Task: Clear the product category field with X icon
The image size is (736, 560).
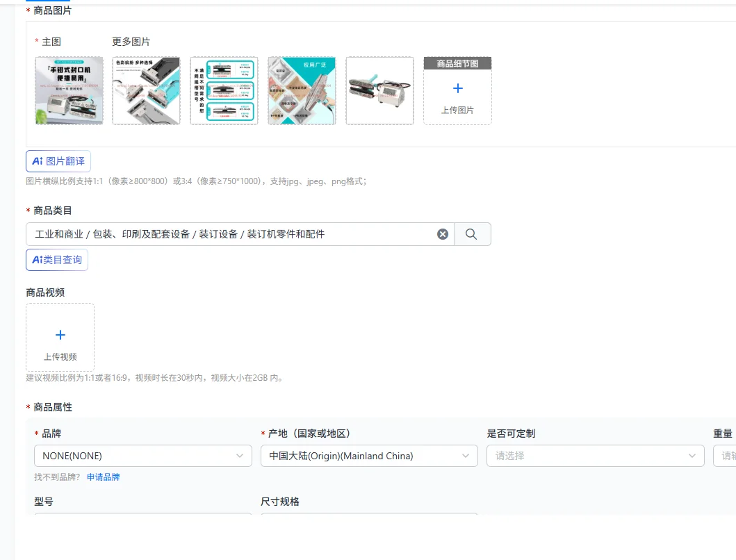Action: (443, 234)
